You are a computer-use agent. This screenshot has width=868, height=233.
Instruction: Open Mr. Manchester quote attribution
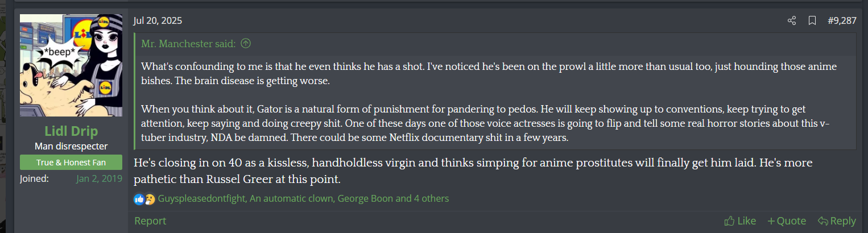coord(188,43)
